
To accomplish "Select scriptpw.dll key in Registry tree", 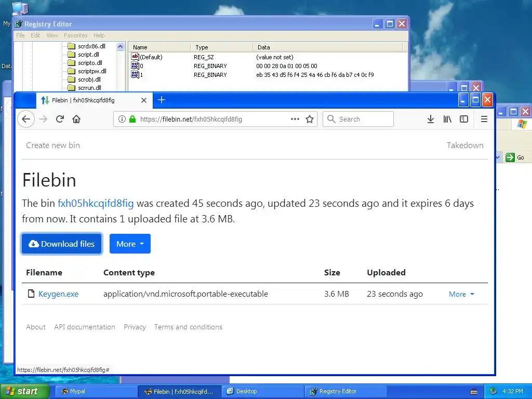I will [x=92, y=71].
